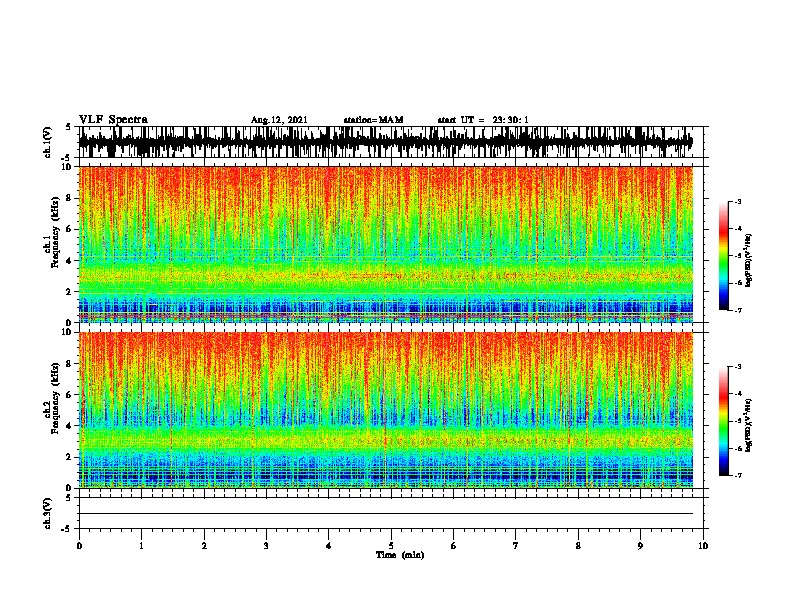Click tick label "10" on the Time axis

tap(703, 546)
